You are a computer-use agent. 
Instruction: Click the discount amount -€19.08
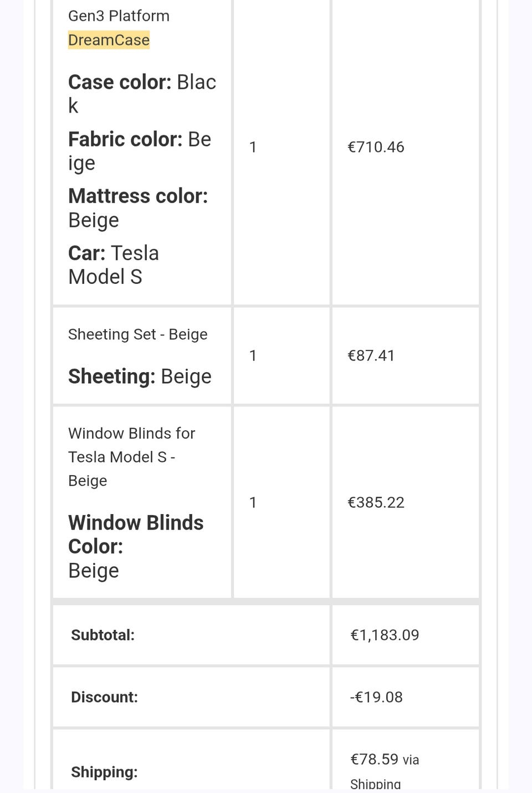click(376, 697)
